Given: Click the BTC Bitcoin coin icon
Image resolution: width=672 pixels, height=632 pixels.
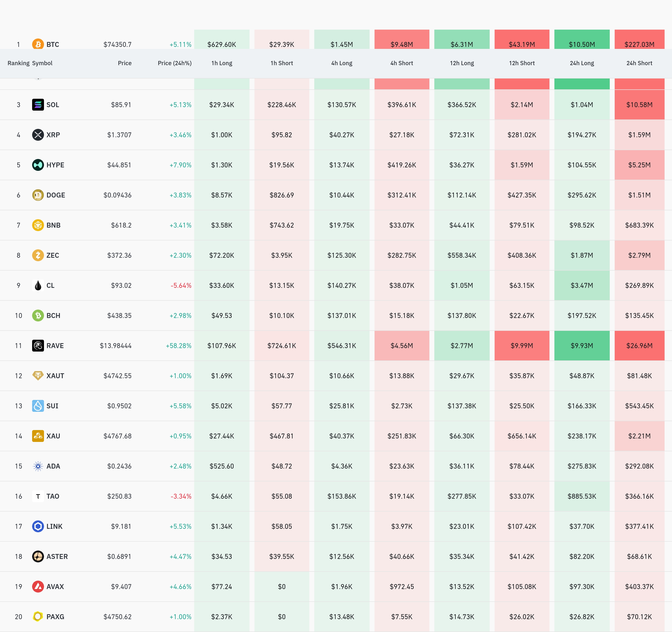Looking at the screenshot, I should [38, 44].
